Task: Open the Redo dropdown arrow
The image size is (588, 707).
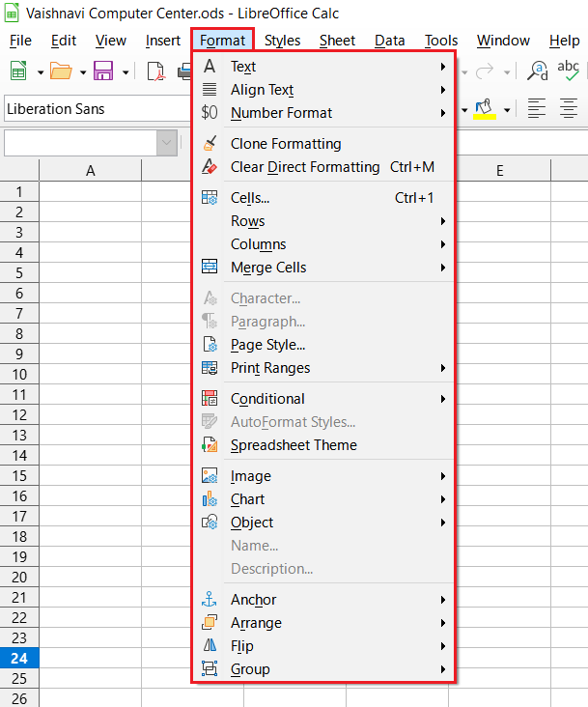Action: point(507,72)
